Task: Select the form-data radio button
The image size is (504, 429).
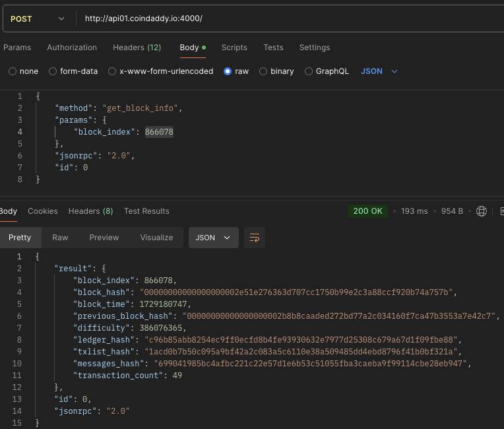Action: pos(53,71)
